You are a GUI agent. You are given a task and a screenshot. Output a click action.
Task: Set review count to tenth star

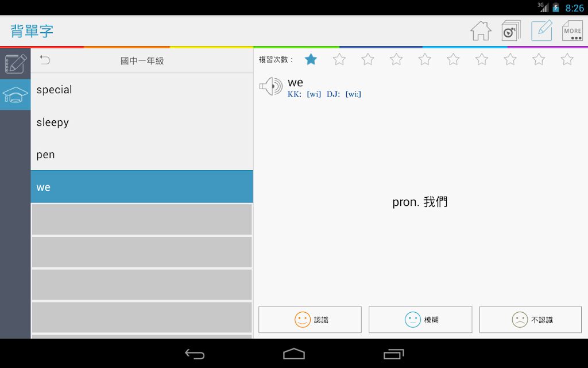click(567, 59)
